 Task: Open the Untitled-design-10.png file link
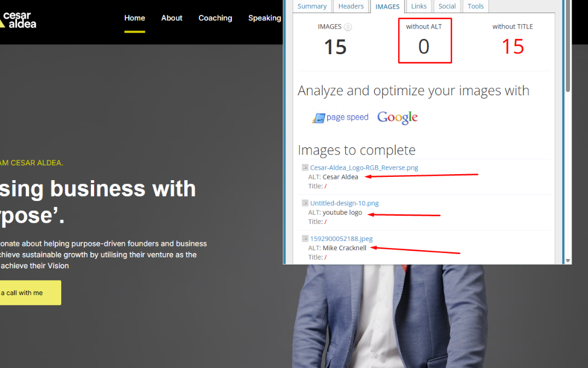(x=344, y=203)
